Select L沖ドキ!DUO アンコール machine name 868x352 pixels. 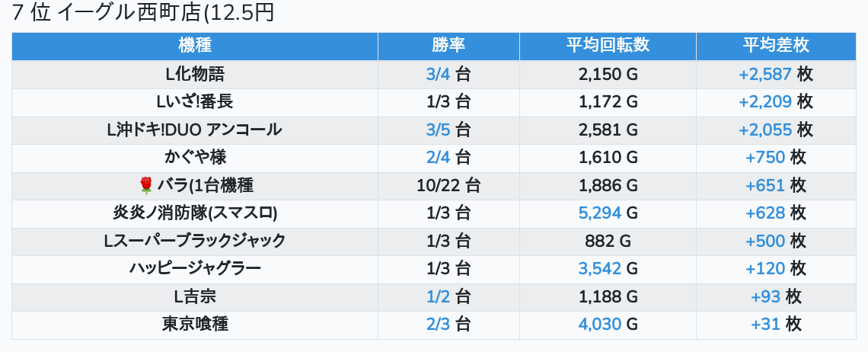tap(195, 130)
